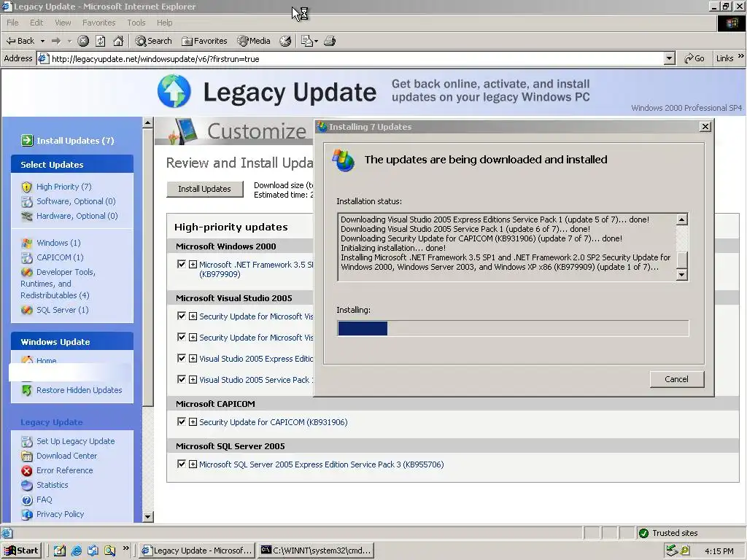Expand SQL Server 2005 Express SP3 details
The image size is (747, 560).
[x=193, y=464]
